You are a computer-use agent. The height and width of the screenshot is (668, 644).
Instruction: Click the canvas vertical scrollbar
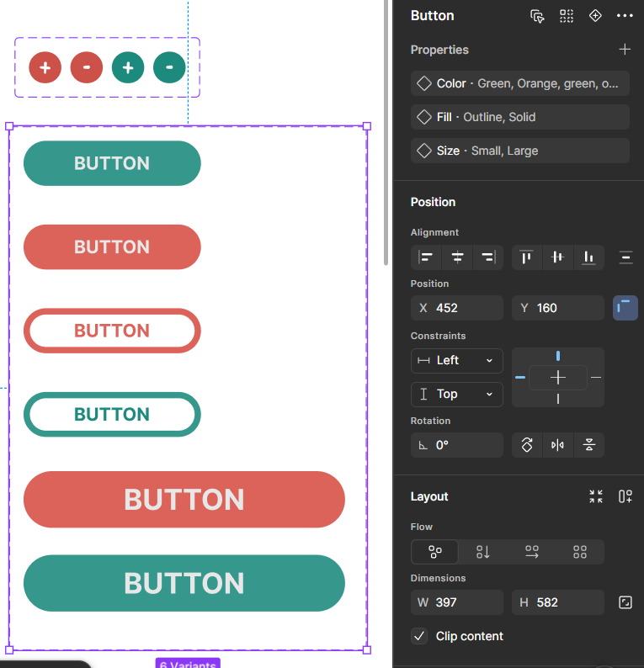coord(386,132)
